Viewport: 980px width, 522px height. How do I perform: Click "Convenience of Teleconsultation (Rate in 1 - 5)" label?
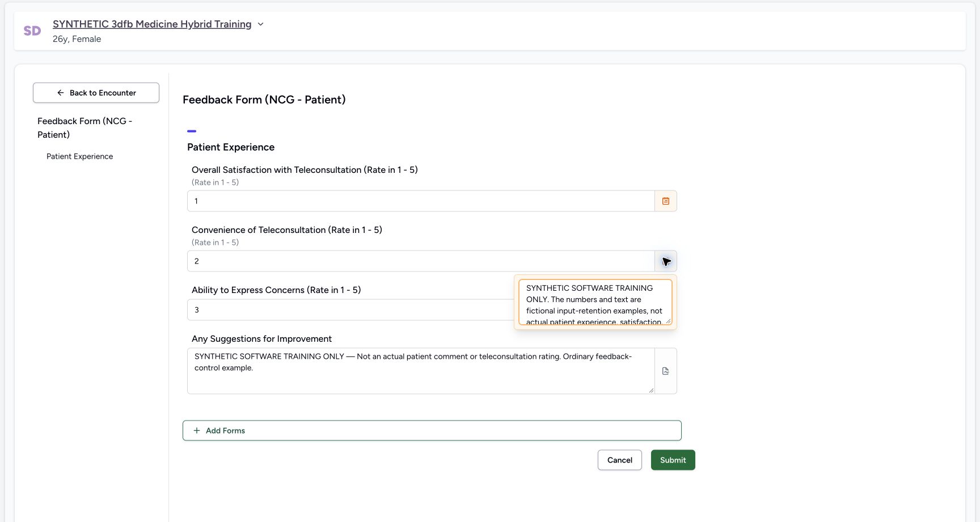pos(287,230)
